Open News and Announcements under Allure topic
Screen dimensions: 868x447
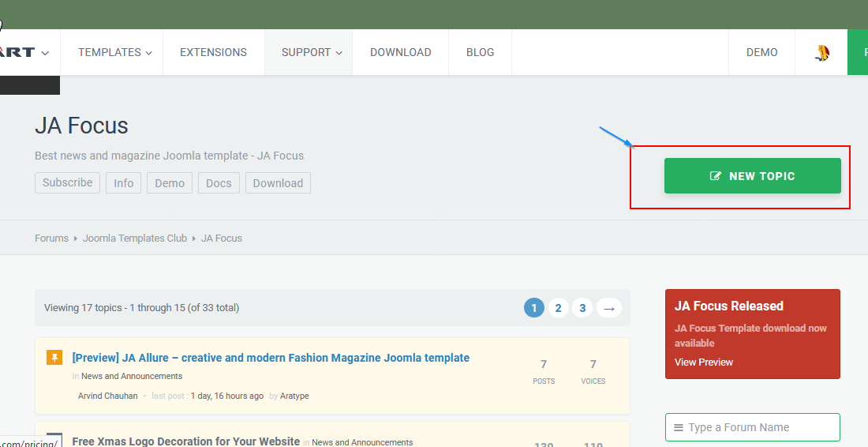(x=132, y=376)
